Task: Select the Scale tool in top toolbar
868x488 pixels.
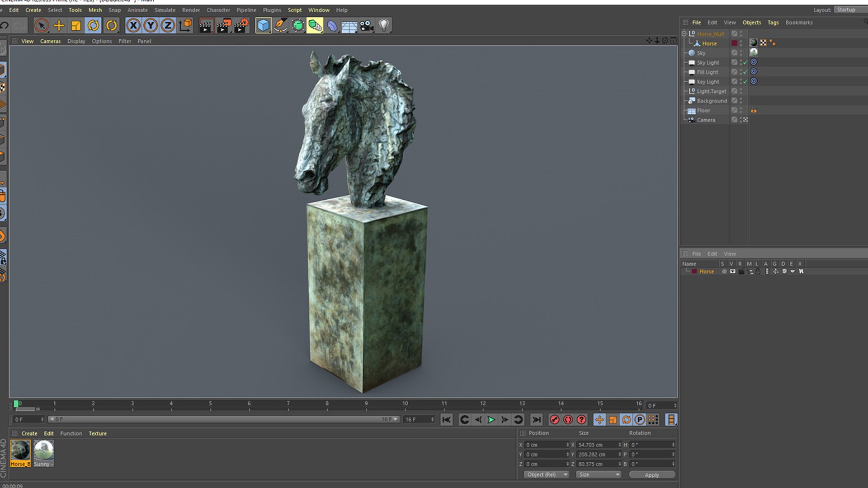Action: (x=76, y=26)
